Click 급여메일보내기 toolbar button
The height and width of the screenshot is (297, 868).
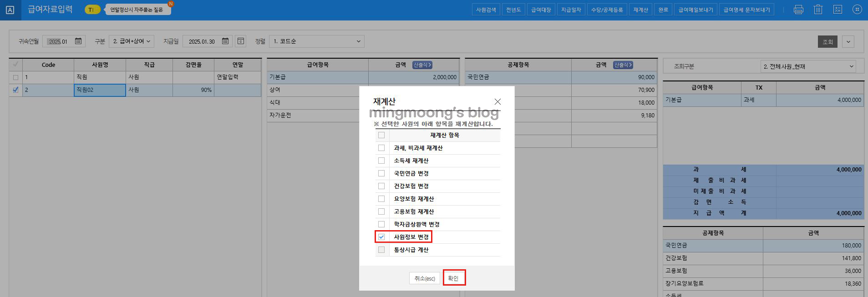[695, 10]
